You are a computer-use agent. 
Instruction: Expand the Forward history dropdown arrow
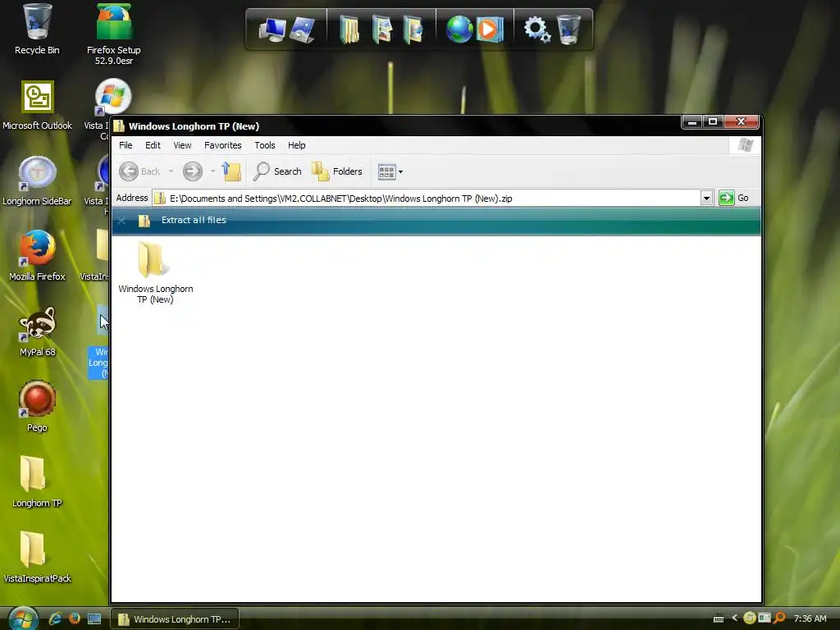tap(212, 171)
